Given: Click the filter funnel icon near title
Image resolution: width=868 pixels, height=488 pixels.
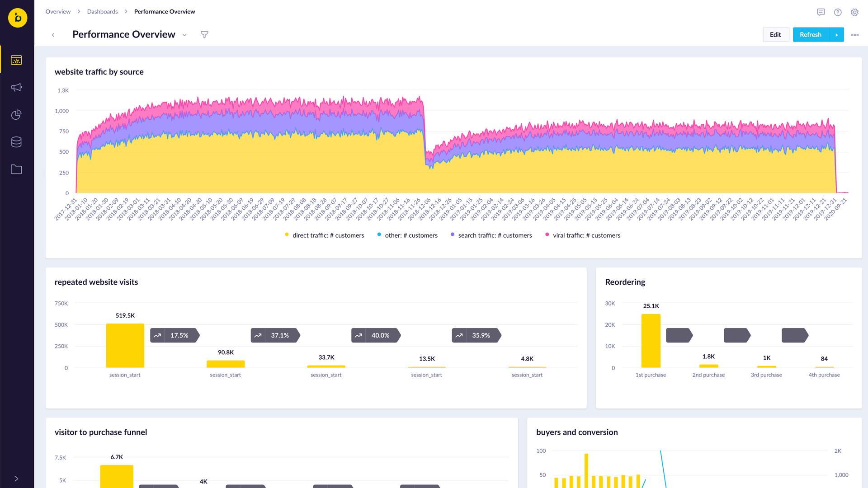Looking at the screenshot, I should tap(204, 34).
